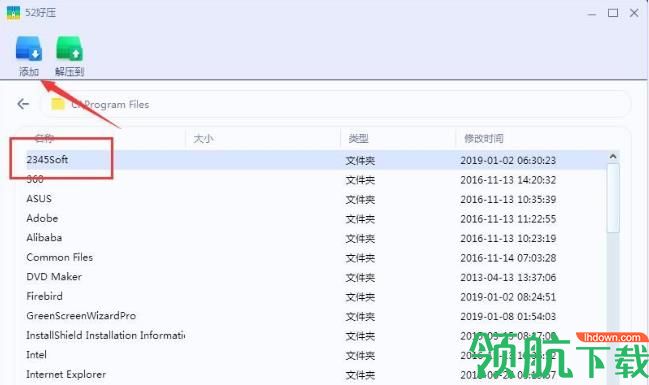
Task: Click the 文件夹 type cell of Firebird row
Action: coord(360,297)
